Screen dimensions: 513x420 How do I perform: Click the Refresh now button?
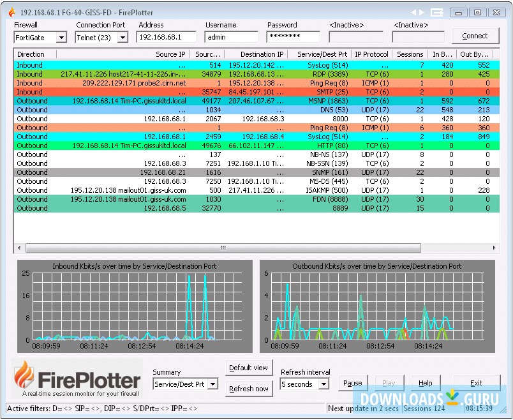click(x=249, y=389)
